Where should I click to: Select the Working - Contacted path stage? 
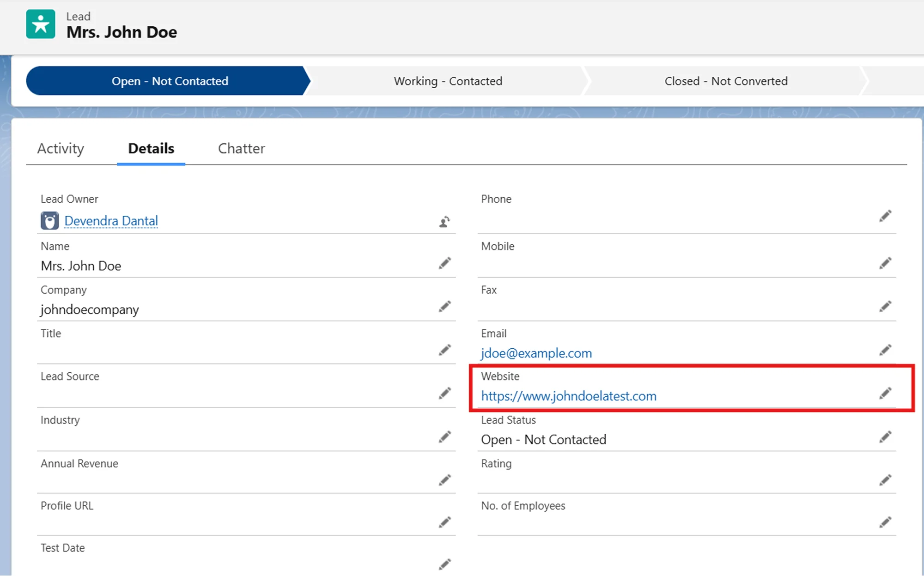[x=447, y=81]
